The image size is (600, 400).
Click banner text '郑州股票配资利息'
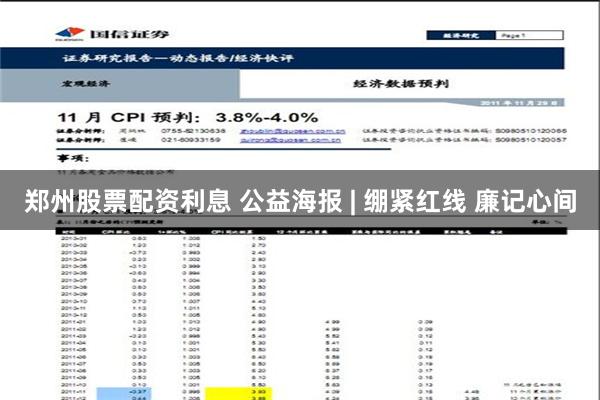127,201
